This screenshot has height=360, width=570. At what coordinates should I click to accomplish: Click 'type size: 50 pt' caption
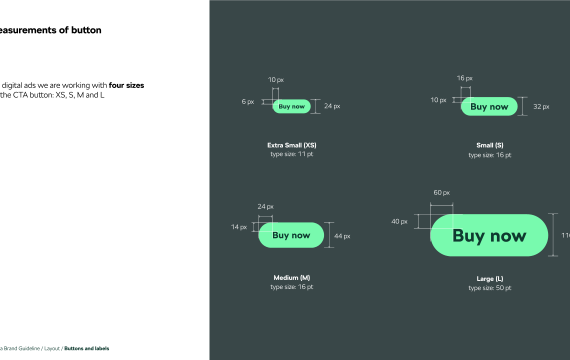tap(490, 288)
